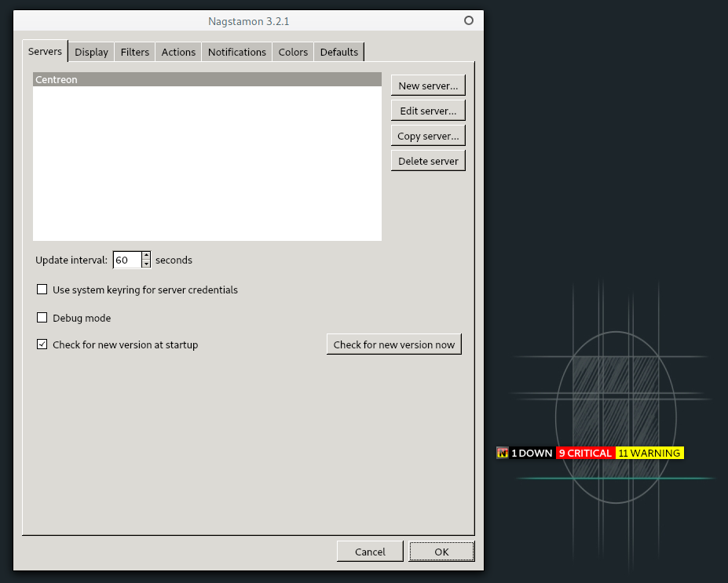This screenshot has width=728, height=583.
Task: Click the yellow 11 WARNING status label
Action: click(x=649, y=453)
